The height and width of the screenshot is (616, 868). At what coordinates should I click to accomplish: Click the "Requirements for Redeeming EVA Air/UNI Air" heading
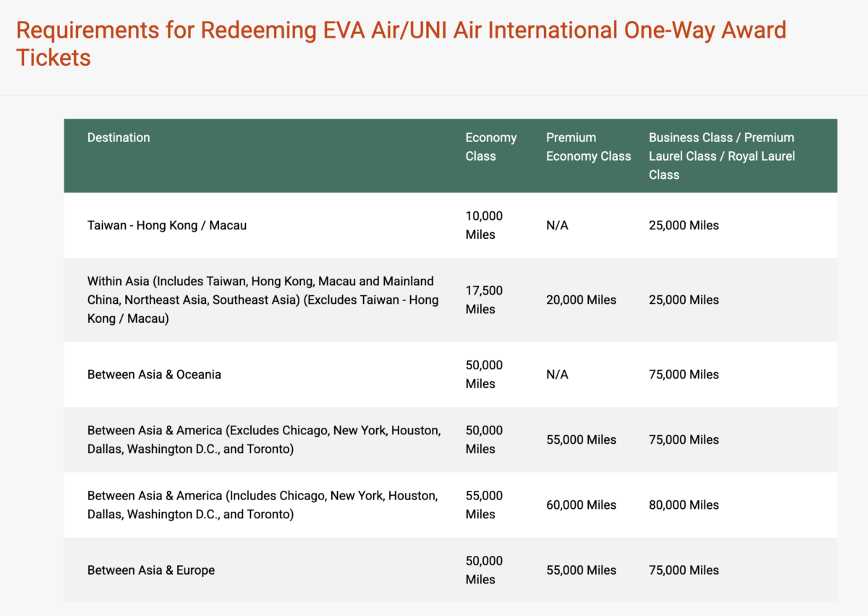tap(401, 43)
